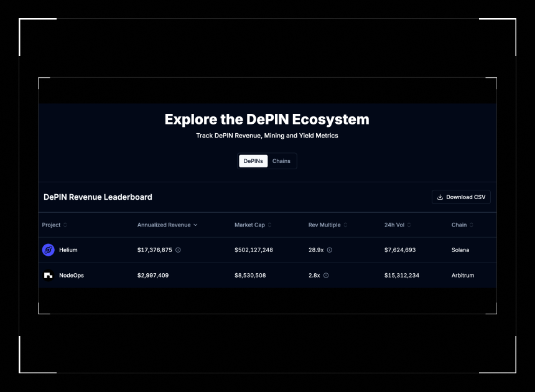Select the $8,530,508 market cap value

[x=250, y=275]
